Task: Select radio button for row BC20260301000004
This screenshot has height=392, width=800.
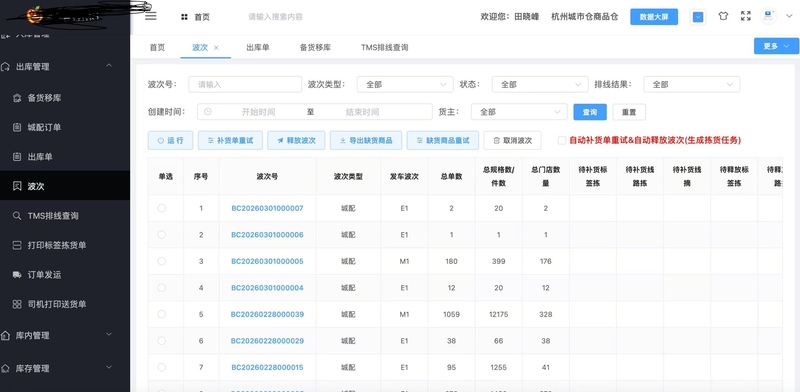Action: (162, 287)
